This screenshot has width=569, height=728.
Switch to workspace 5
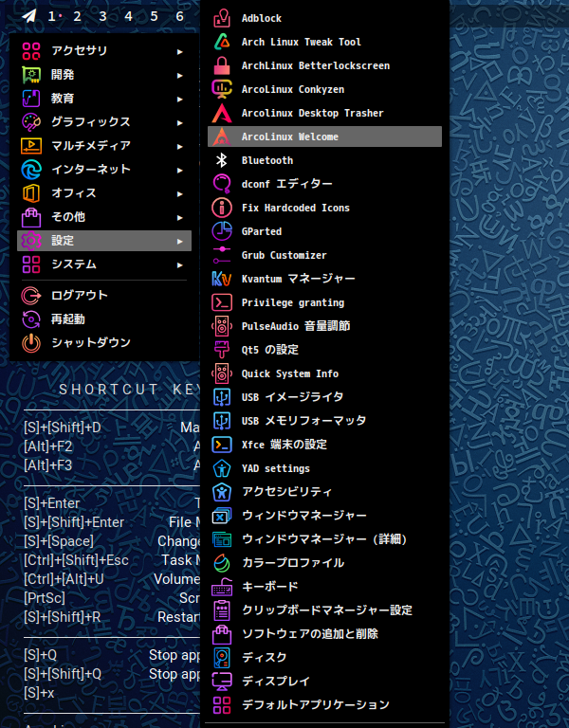tap(154, 17)
